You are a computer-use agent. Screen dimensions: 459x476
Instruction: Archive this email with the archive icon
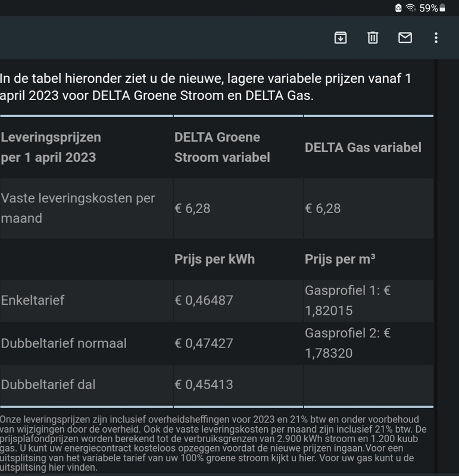tap(340, 38)
